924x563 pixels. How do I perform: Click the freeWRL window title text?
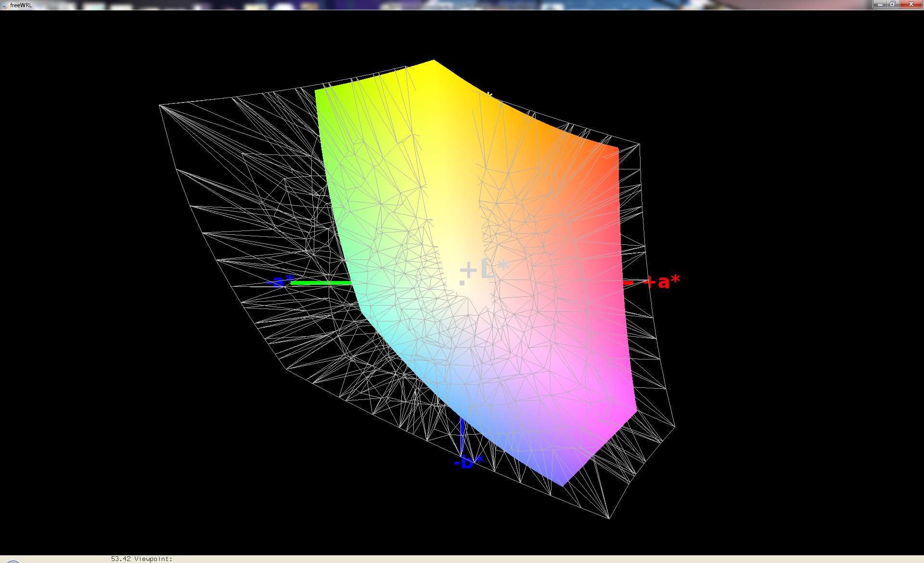click(21, 5)
